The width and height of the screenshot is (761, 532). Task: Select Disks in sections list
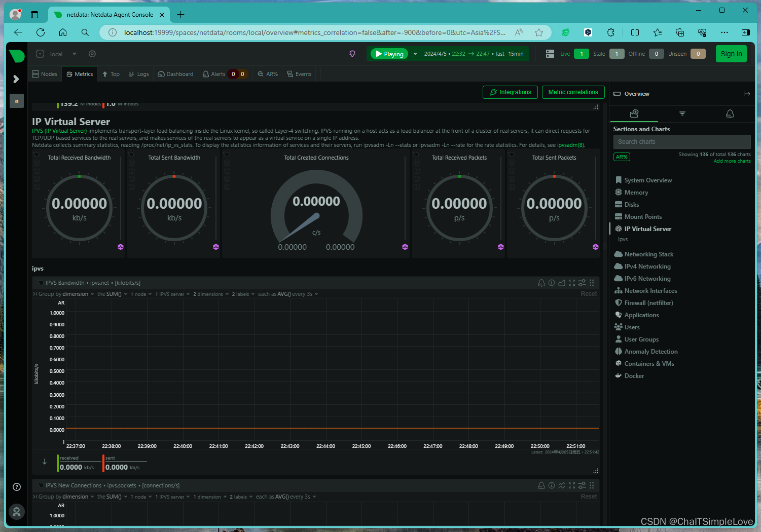(x=632, y=205)
